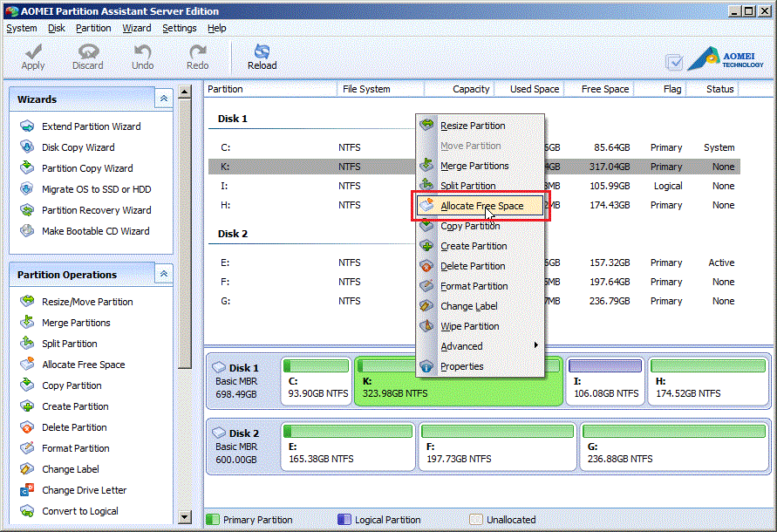This screenshot has height=532, width=777.
Task: Click Allocate Free Space in context menu
Action: [x=480, y=206]
